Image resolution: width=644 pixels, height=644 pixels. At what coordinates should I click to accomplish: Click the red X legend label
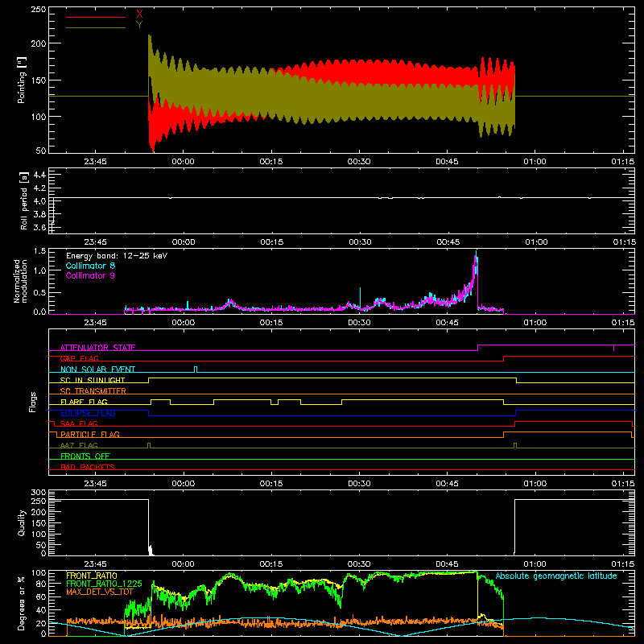(139, 14)
